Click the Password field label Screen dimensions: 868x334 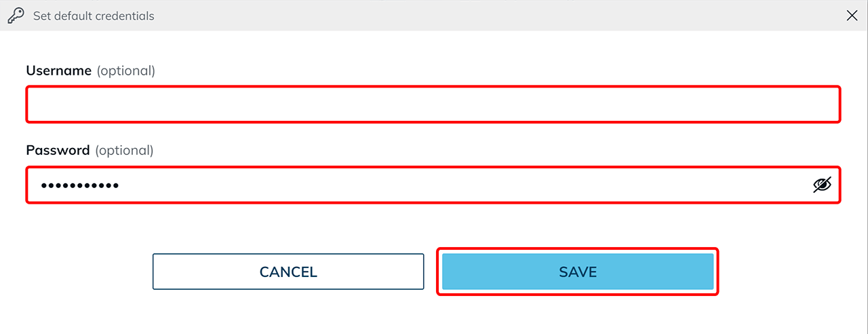[x=58, y=150]
